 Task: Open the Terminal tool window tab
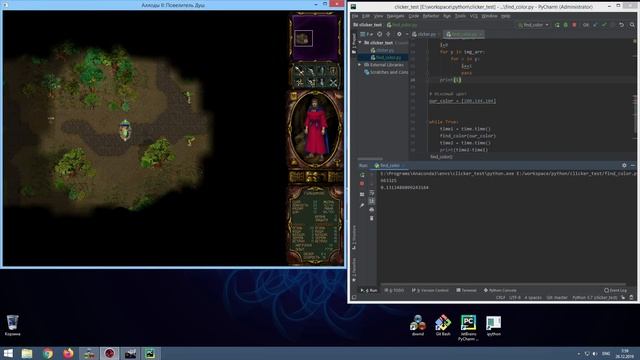point(466,290)
